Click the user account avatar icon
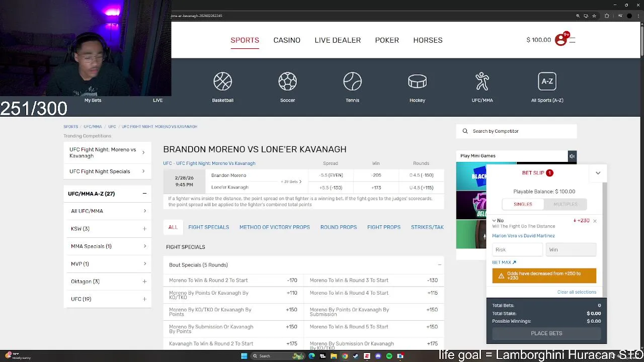The width and height of the screenshot is (644, 362). point(560,40)
